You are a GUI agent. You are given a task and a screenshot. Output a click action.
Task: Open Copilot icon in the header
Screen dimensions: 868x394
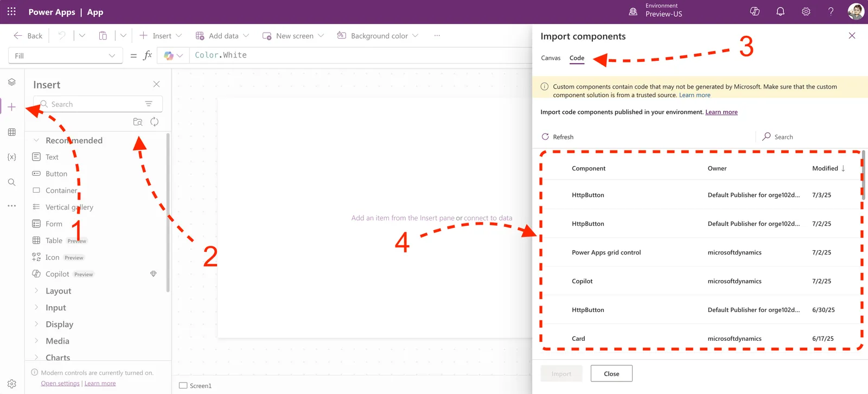(x=755, y=11)
